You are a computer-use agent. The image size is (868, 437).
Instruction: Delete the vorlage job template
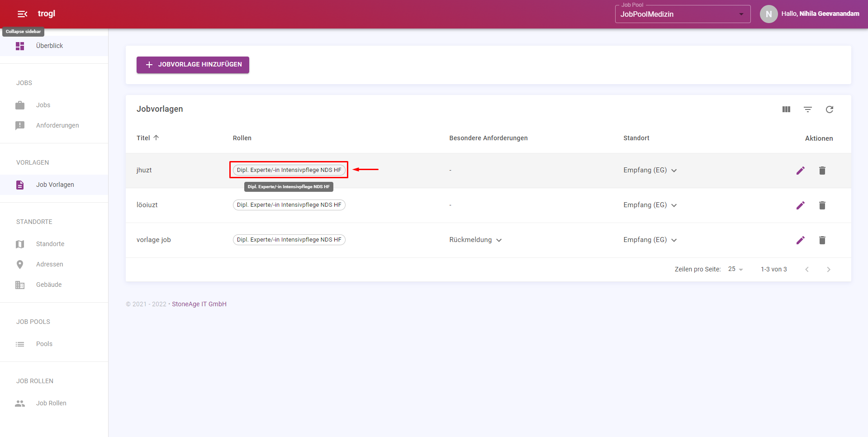[x=822, y=240]
